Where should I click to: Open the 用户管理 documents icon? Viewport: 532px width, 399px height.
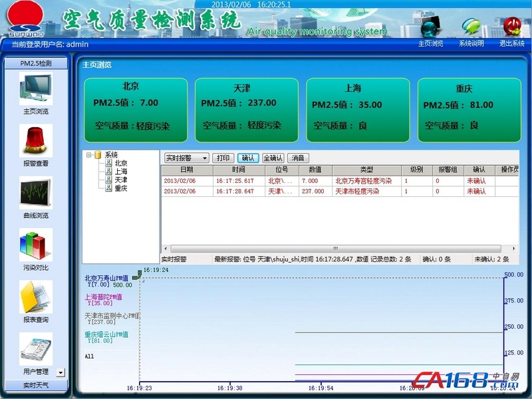coord(36,348)
